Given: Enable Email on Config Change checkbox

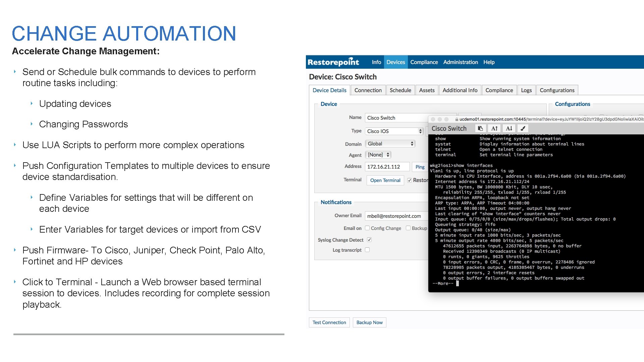Looking at the screenshot, I should pyautogui.click(x=367, y=228).
